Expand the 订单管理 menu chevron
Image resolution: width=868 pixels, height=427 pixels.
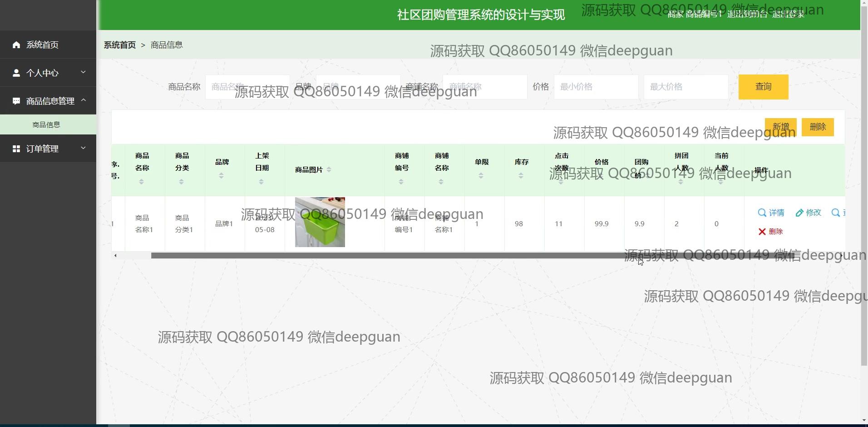(x=83, y=148)
